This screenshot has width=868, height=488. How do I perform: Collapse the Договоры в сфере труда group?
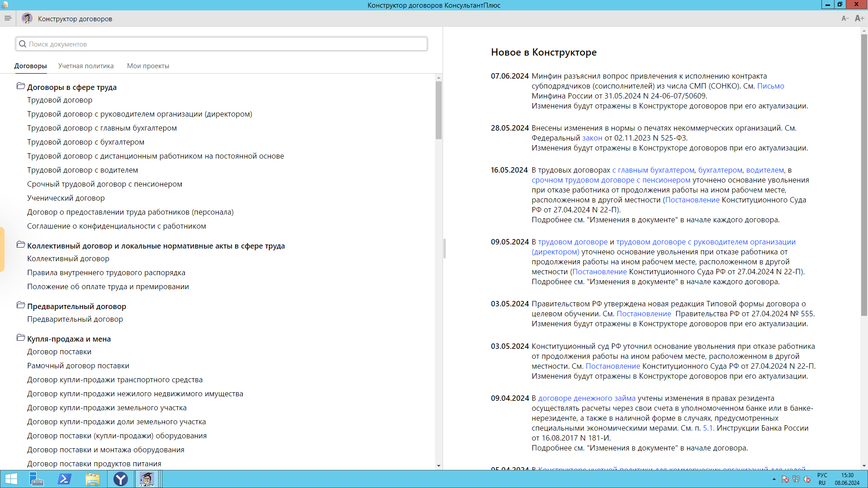(71, 87)
